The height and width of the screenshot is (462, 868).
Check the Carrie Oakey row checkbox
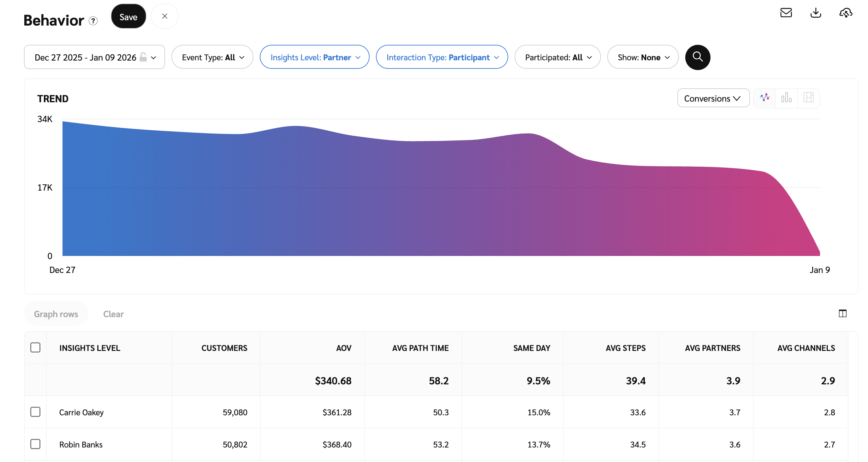[x=35, y=412]
